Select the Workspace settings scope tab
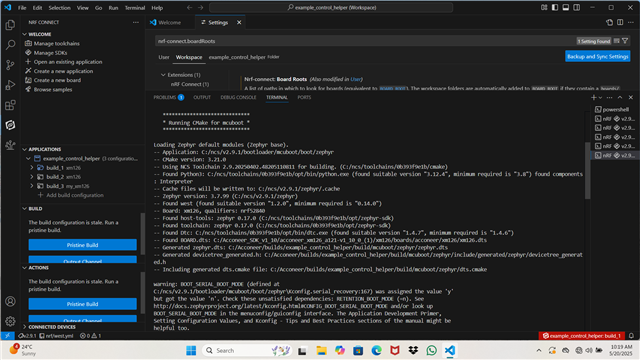This screenshot has width=640, height=360. (189, 57)
